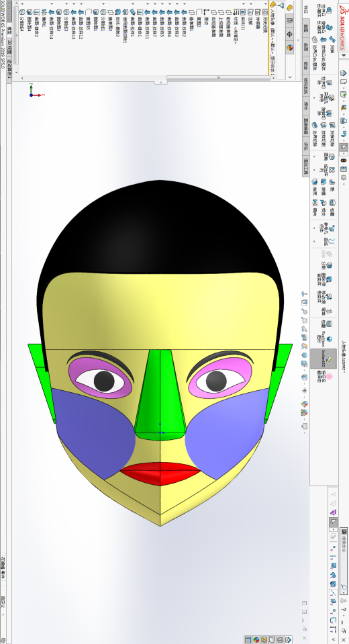Click the Undo arrow icon
Screen dimensions: 349x644
344,134
